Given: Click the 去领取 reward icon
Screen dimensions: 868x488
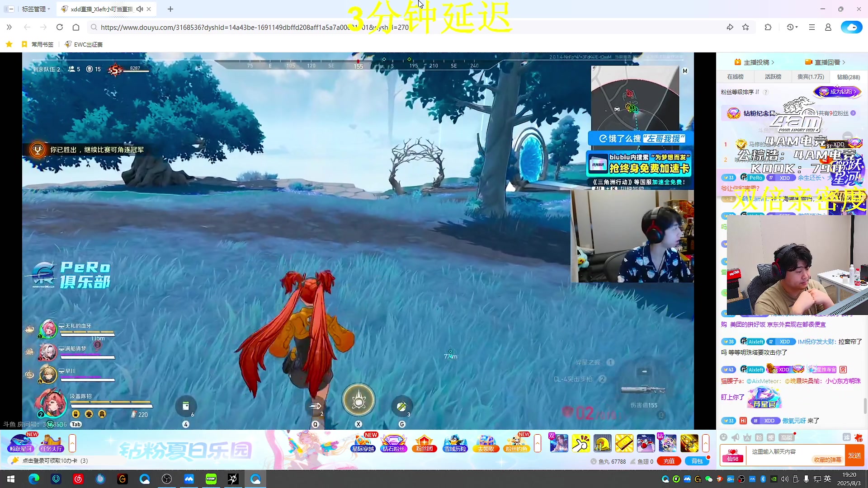Looking at the screenshot, I should [486, 443].
